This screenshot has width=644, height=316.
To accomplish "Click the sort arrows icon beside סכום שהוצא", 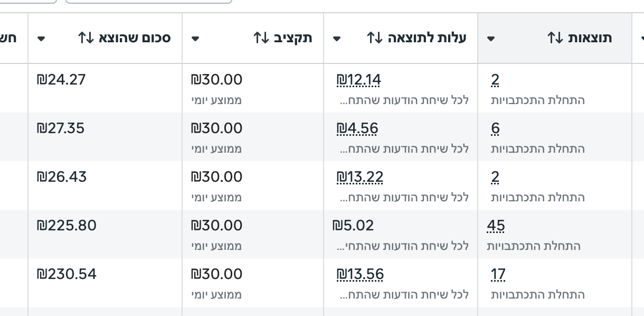I will point(86,38).
